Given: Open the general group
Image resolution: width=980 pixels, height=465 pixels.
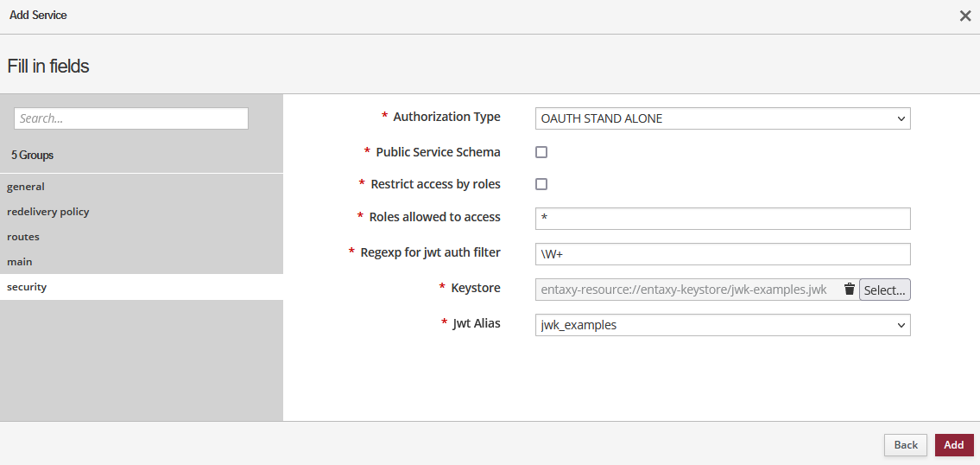Looking at the screenshot, I should pyautogui.click(x=26, y=187).
